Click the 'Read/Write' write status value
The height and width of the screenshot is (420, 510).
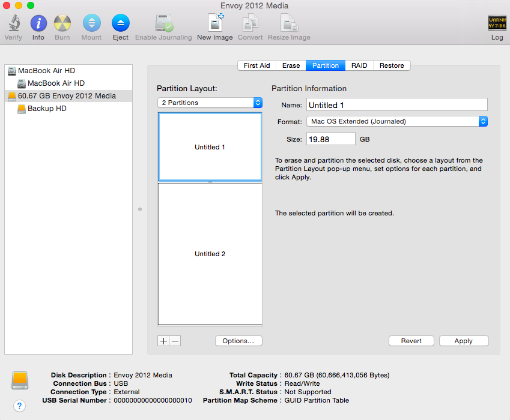302,383
